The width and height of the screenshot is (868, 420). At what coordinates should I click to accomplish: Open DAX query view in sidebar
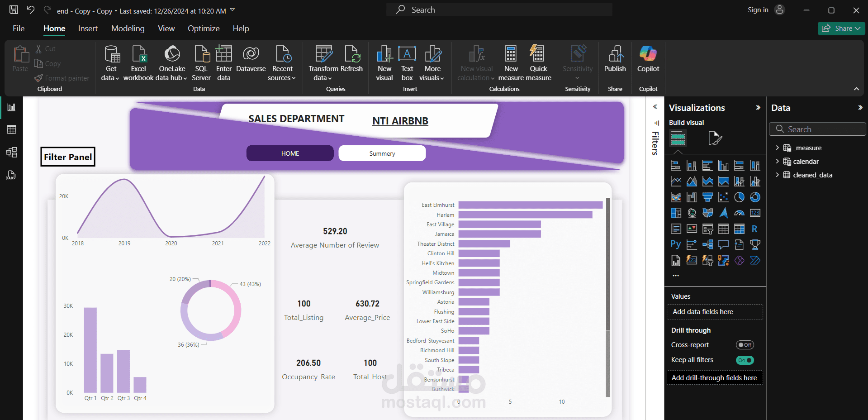(x=11, y=175)
